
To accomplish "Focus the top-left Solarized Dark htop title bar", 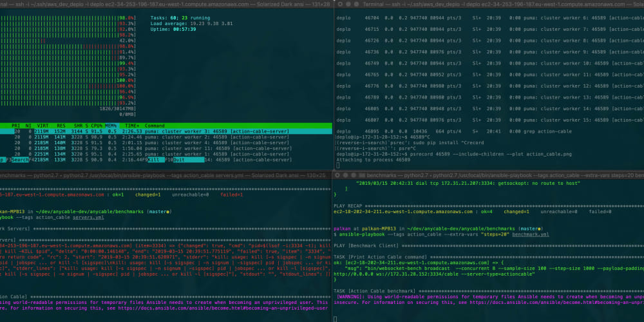I will click(166, 4).
